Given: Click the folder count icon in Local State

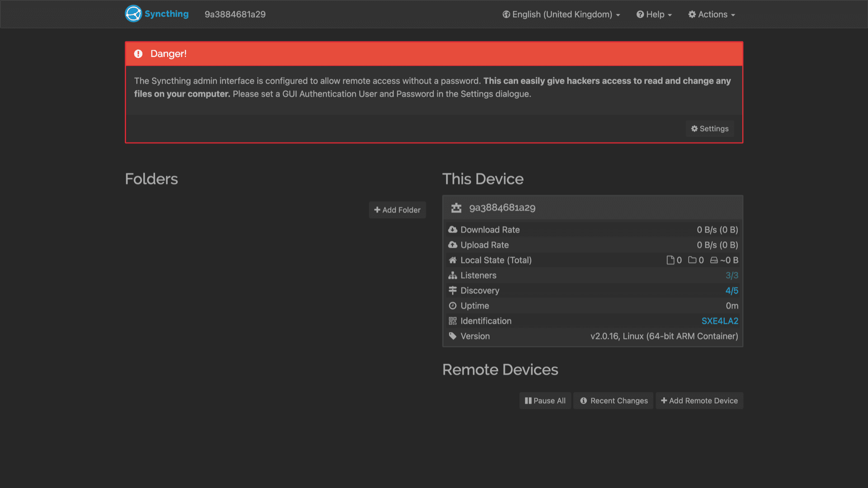Looking at the screenshot, I should click(x=692, y=260).
